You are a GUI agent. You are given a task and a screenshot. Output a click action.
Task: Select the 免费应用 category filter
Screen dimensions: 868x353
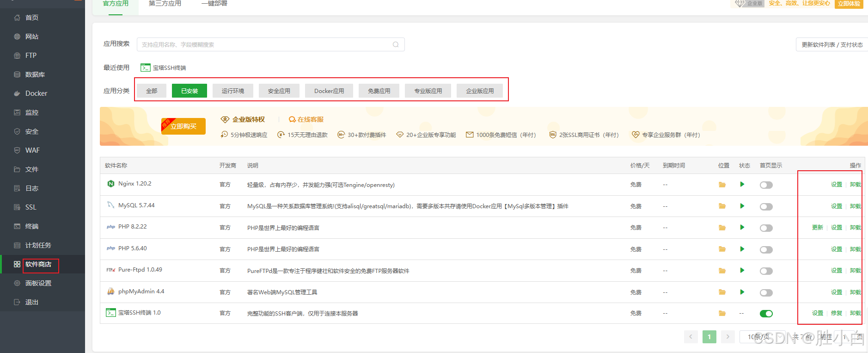[379, 91]
